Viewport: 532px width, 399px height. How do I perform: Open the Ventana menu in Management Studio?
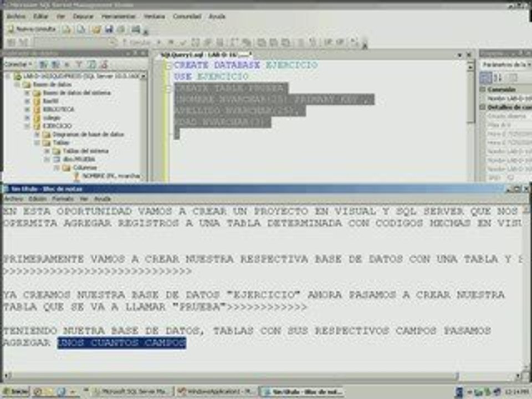coord(154,16)
